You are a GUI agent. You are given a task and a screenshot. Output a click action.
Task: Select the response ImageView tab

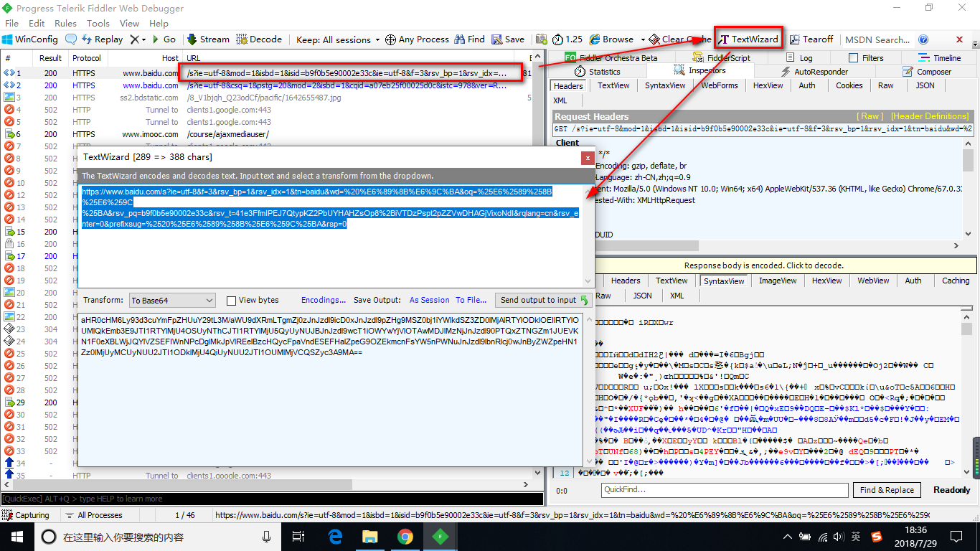click(x=778, y=281)
